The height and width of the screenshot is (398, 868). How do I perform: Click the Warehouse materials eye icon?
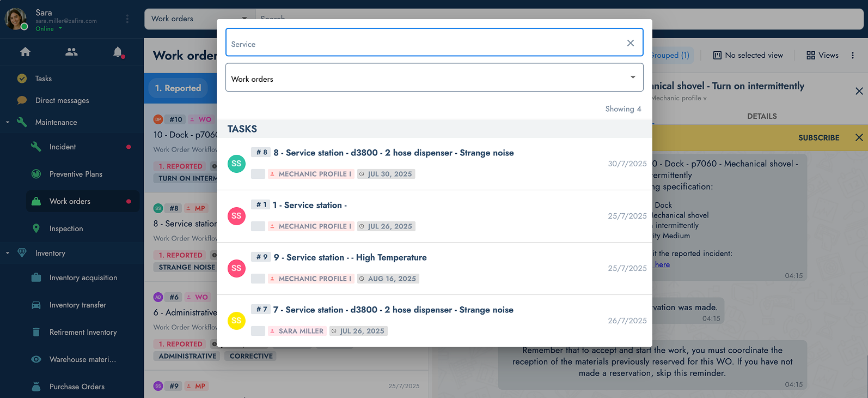pos(36,359)
